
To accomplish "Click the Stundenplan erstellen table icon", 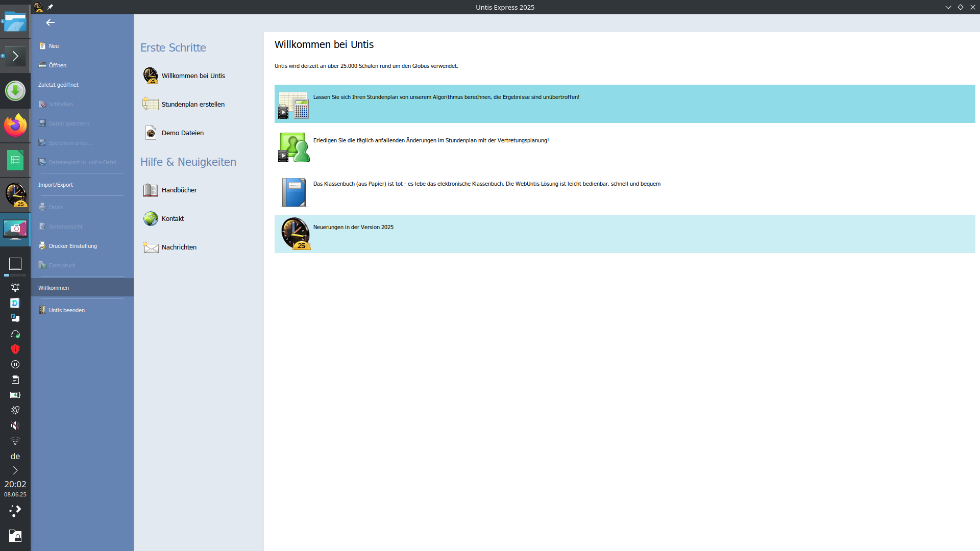I will tap(151, 104).
